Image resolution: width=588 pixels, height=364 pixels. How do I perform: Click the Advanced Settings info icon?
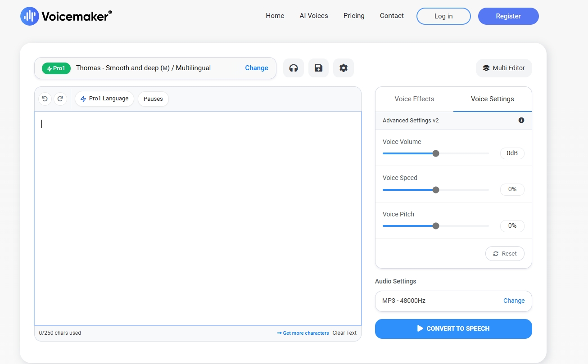pyautogui.click(x=521, y=121)
